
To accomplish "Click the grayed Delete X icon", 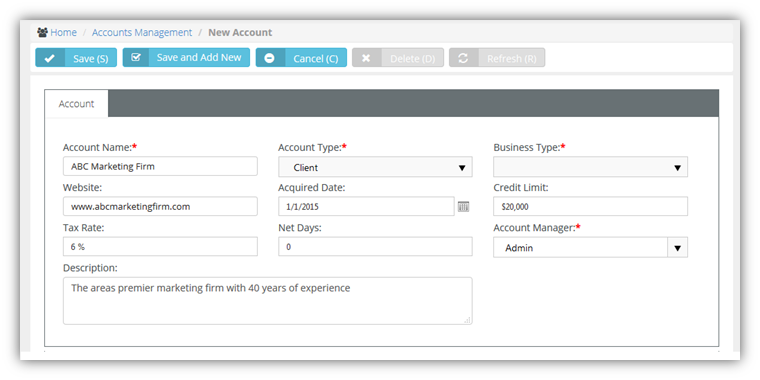I will click(366, 58).
